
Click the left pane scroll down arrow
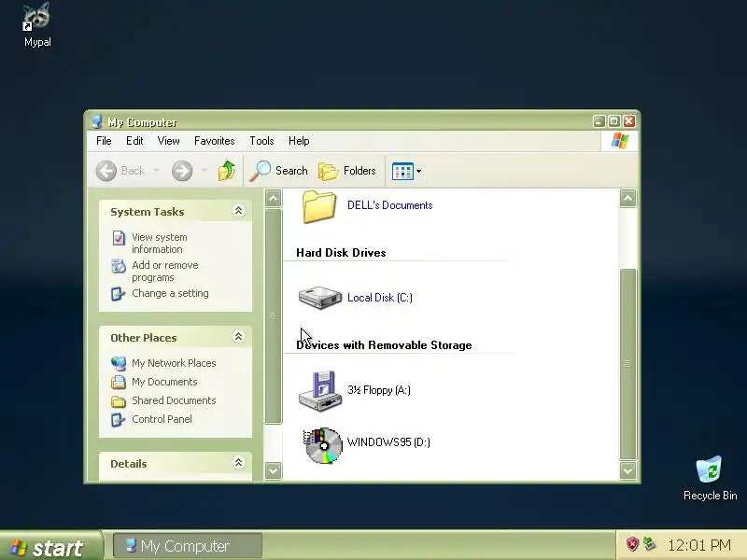[273, 471]
